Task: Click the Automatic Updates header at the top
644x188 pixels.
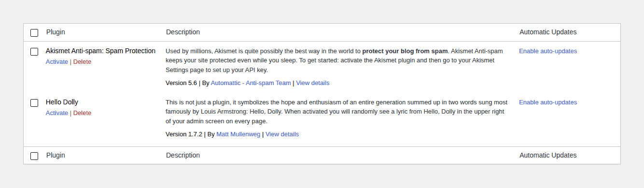Action: coord(548,32)
